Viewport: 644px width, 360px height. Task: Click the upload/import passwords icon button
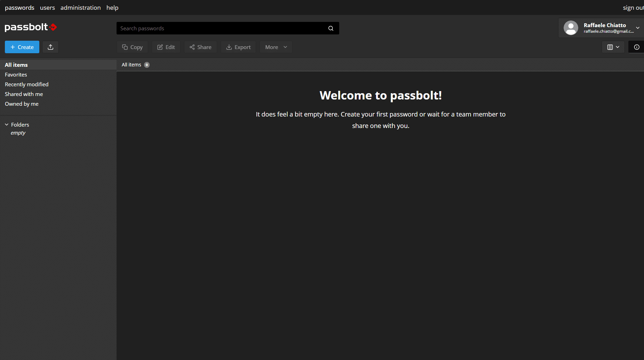coord(50,47)
